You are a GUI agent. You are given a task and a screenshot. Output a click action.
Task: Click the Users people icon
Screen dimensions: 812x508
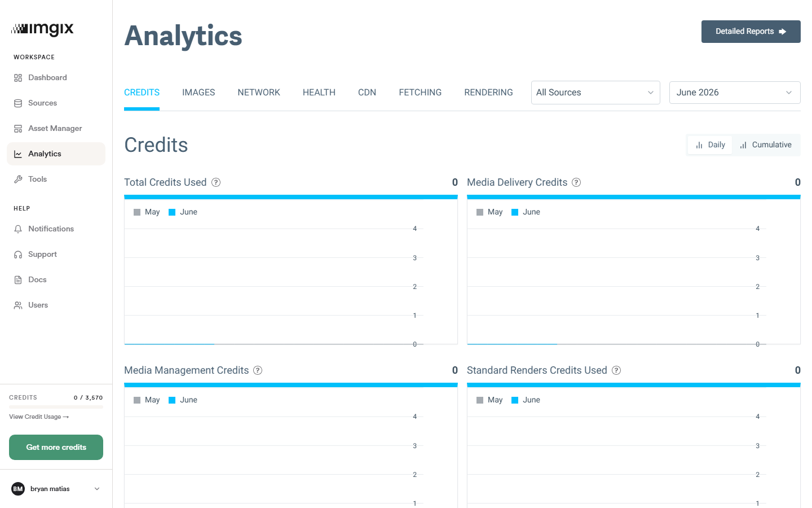(x=18, y=305)
